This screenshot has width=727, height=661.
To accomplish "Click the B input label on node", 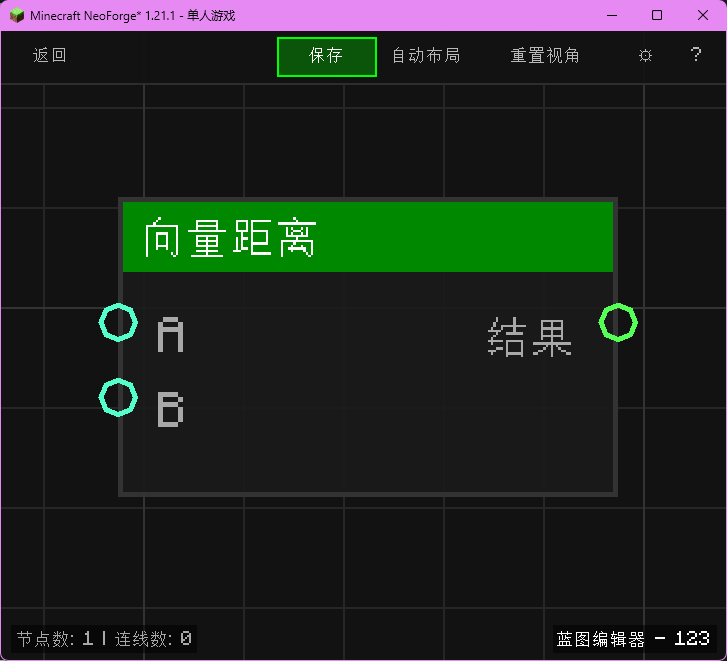I will click(171, 410).
